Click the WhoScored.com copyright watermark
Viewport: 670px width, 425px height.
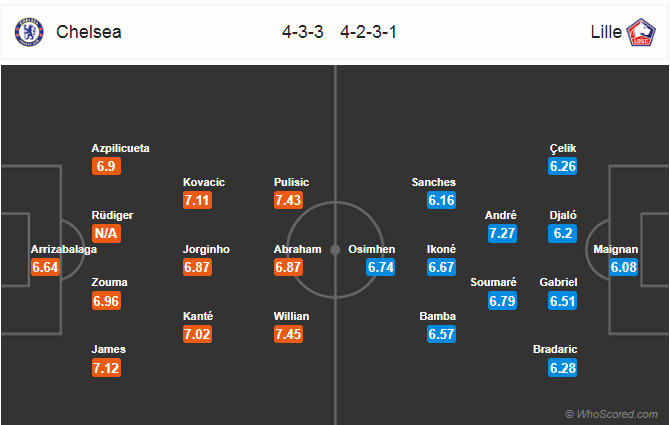(x=611, y=414)
